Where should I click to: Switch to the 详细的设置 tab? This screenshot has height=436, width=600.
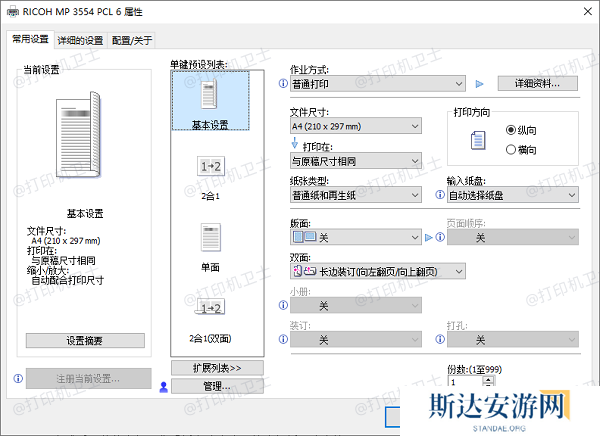tap(80, 40)
